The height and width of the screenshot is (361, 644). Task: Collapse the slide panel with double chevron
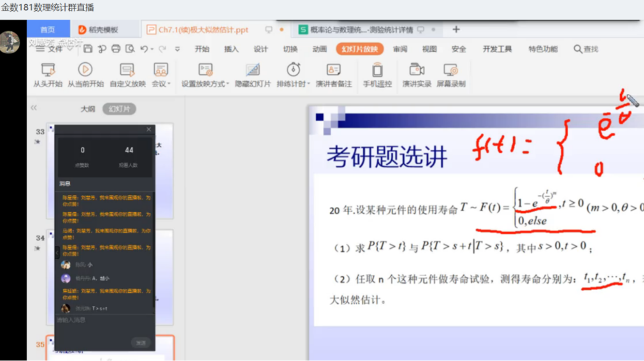point(34,108)
